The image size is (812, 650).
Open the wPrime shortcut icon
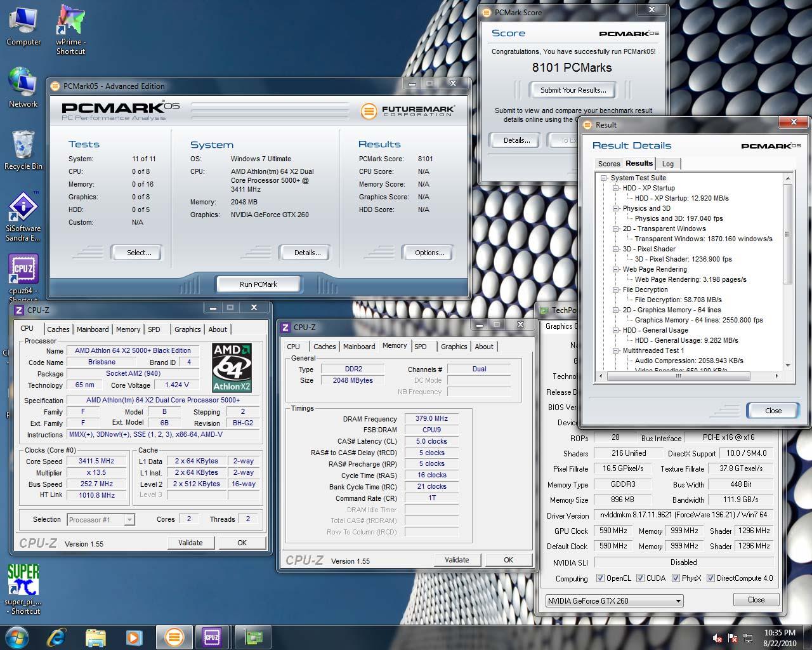tap(70, 29)
